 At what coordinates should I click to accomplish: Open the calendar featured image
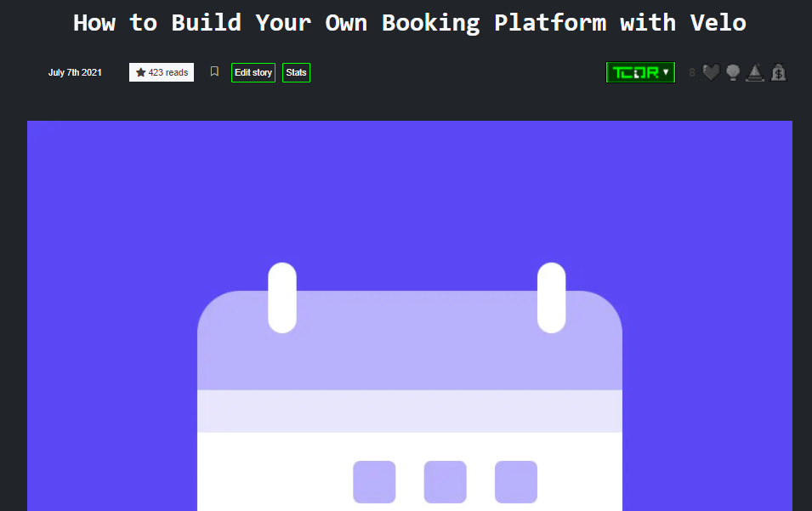(410, 315)
